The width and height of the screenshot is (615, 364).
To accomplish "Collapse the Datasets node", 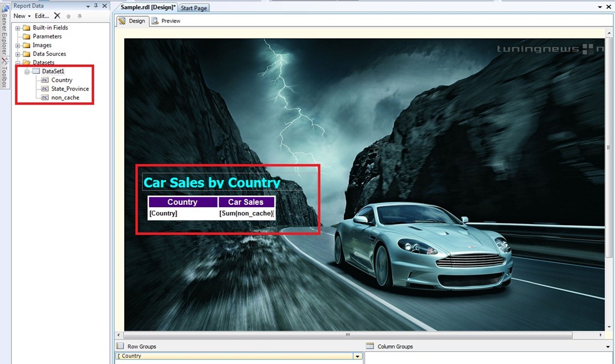I will pos(17,62).
